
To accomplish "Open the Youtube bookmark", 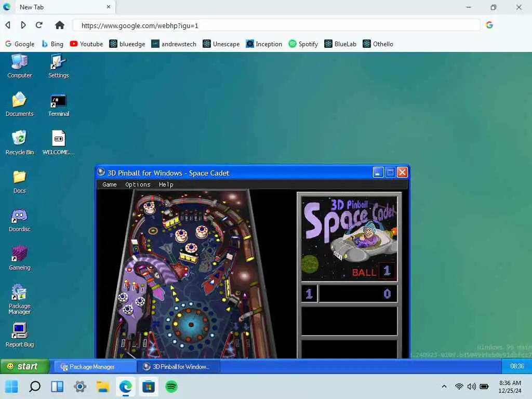I will point(86,44).
